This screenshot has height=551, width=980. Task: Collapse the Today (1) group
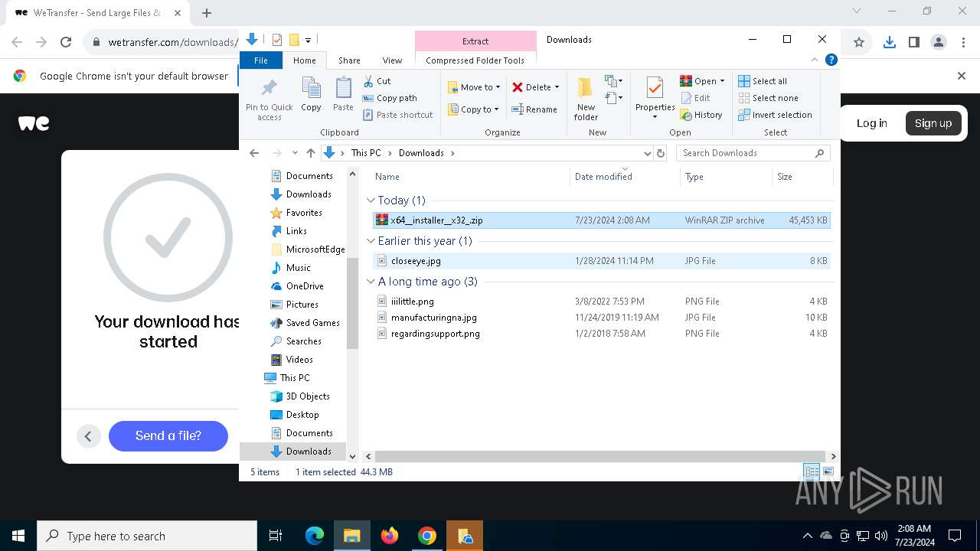[x=371, y=201]
